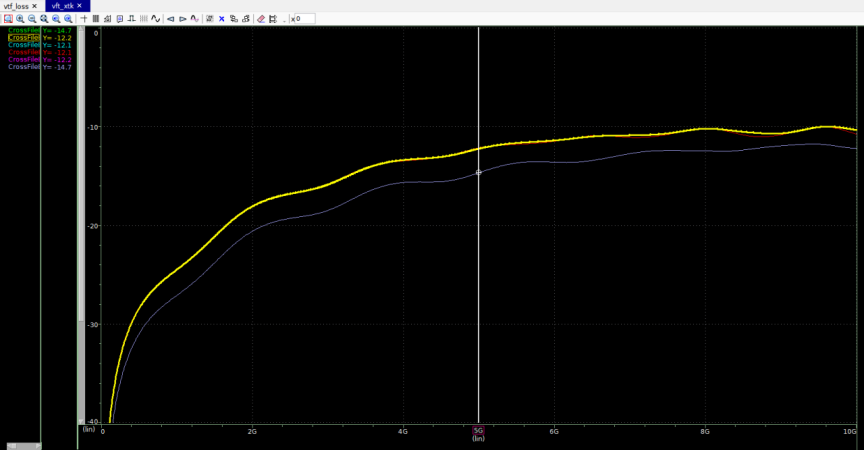Click the horizontal scrollbar under signal list
864x450 pixels.
23,445
